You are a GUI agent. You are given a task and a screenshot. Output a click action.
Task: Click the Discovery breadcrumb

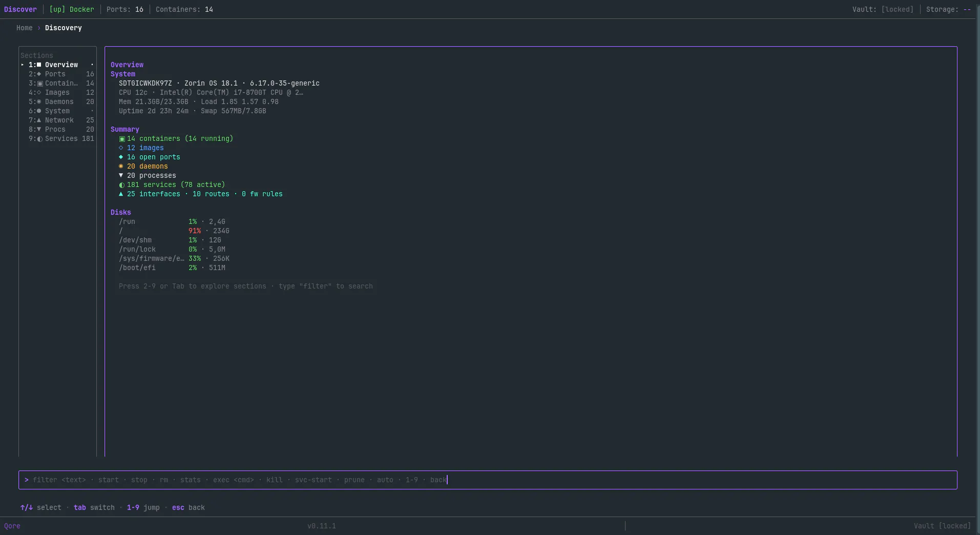tap(64, 28)
